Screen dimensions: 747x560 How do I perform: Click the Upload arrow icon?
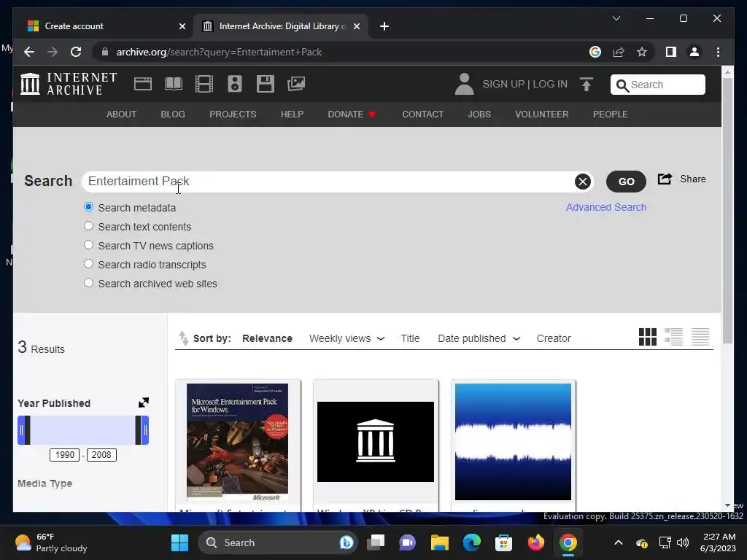pyautogui.click(x=587, y=85)
